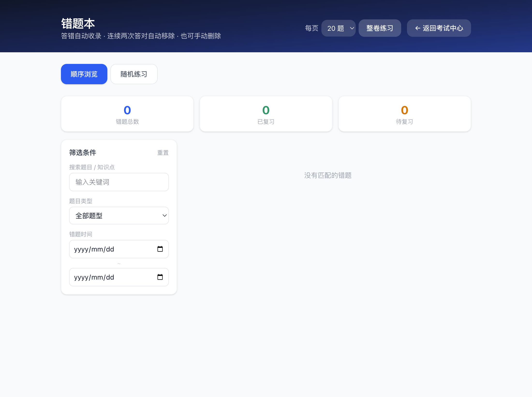Switch to 顺序浏览 tab

[84, 74]
